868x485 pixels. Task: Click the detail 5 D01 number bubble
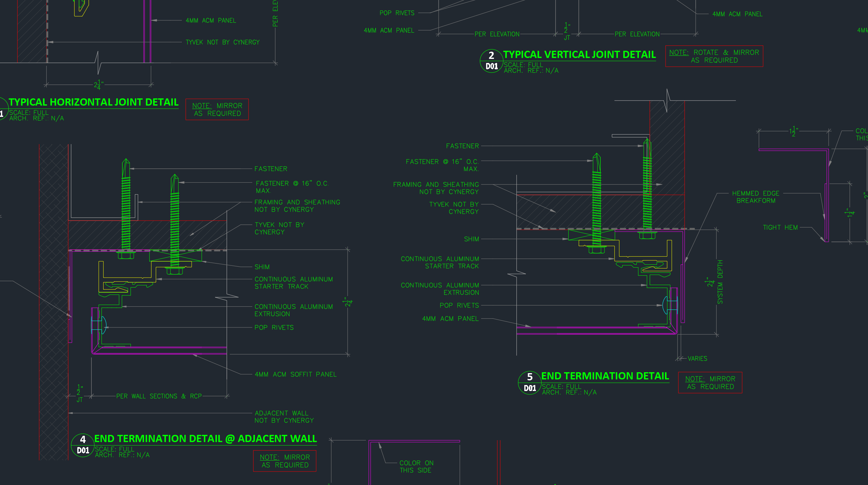pos(529,383)
